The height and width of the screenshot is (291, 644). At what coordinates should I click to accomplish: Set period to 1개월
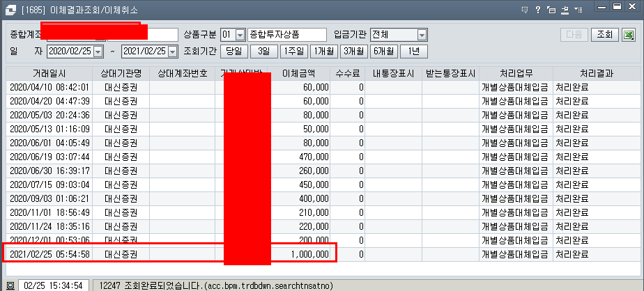coord(324,52)
